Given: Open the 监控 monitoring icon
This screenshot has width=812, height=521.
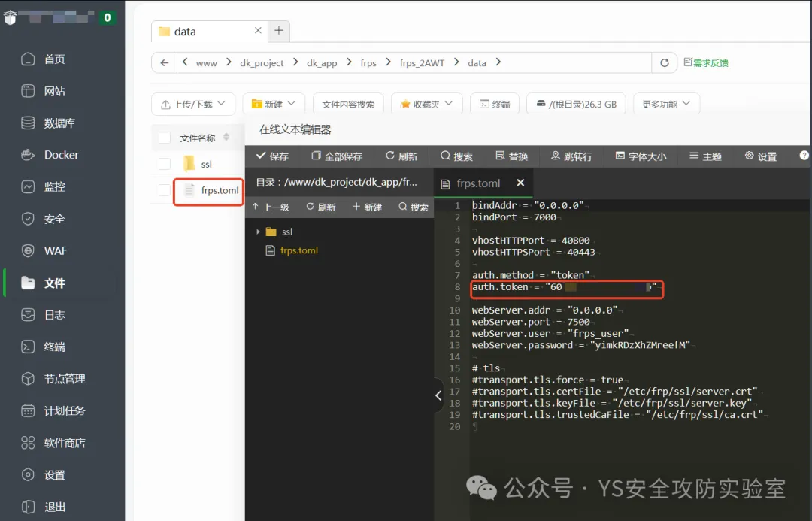Looking at the screenshot, I should [28, 187].
